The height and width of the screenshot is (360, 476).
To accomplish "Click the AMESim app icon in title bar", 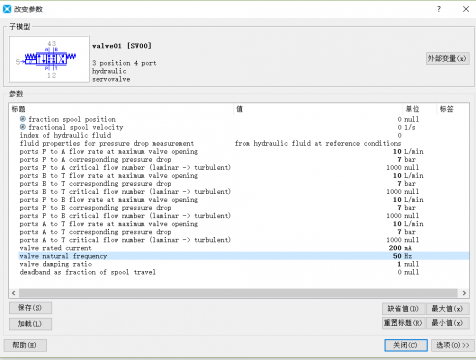I will point(7,9).
